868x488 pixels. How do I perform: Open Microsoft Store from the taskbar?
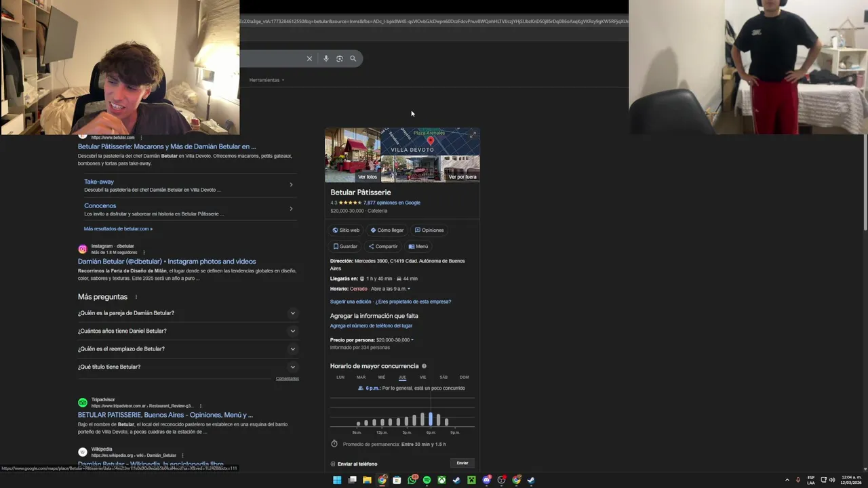pyautogui.click(x=397, y=480)
